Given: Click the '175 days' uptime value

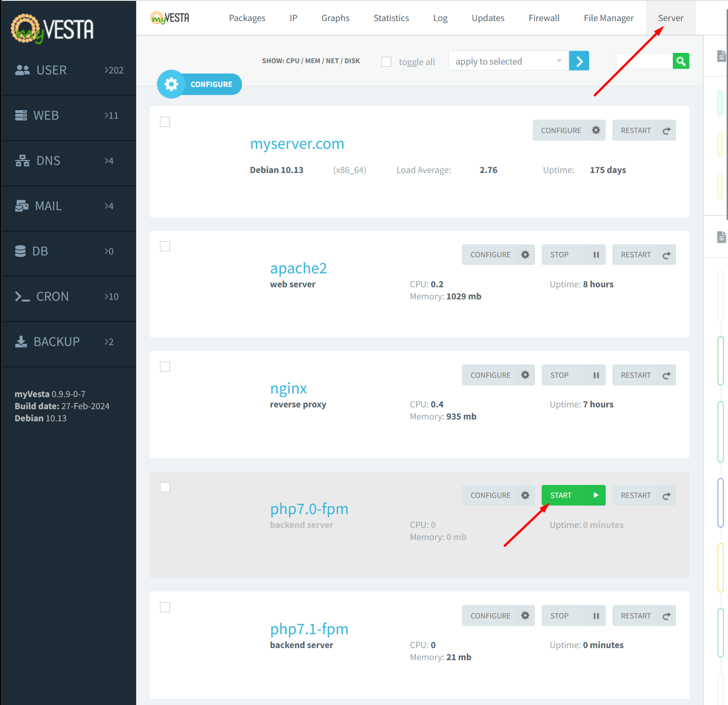Looking at the screenshot, I should [x=608, y=170].
